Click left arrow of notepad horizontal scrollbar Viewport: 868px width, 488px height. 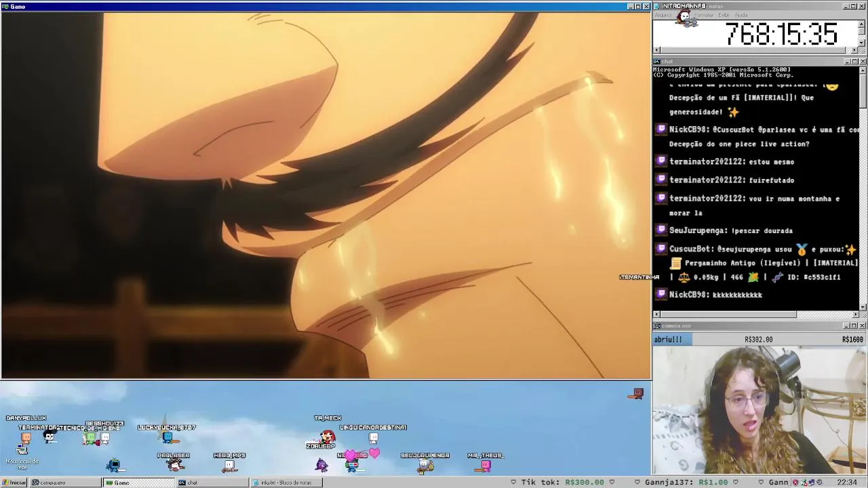pos(656,50)
